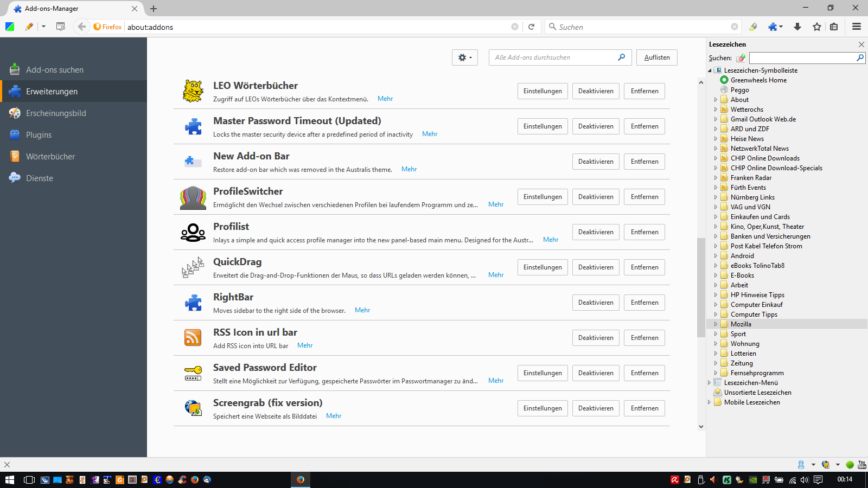Open the Windows Start menu
Screen dimensions: 868x488
[10, 480]
